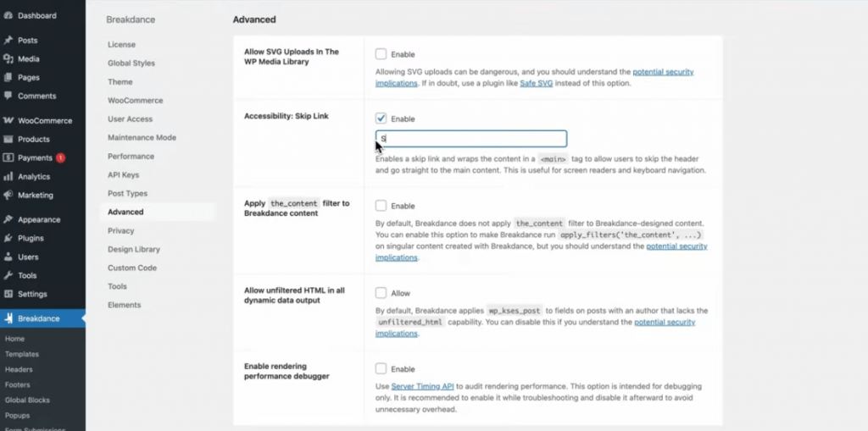Allow unfiltered HTML checkbox
The width and height of the screenshot is (868, 431).
[381, 294]
